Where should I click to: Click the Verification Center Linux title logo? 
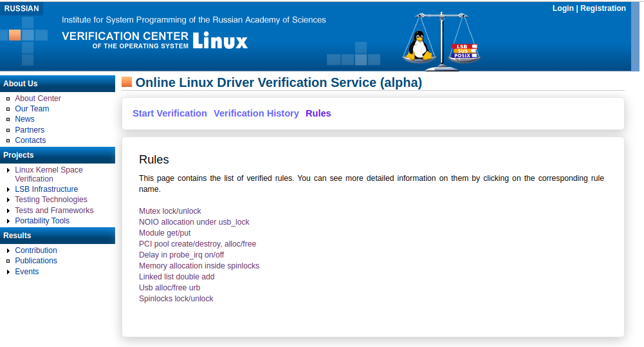click(155, 41)
